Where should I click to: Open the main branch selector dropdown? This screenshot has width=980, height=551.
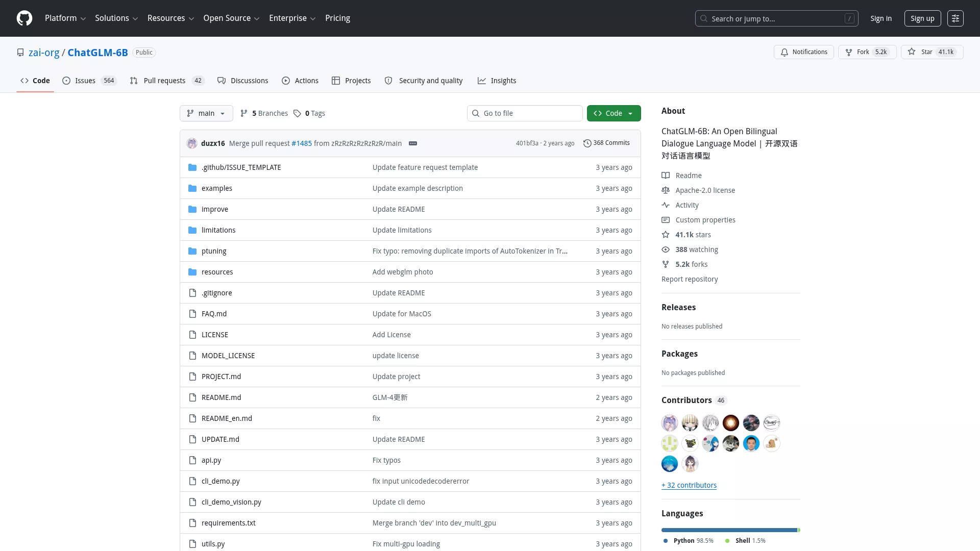(x=206, y=113)
